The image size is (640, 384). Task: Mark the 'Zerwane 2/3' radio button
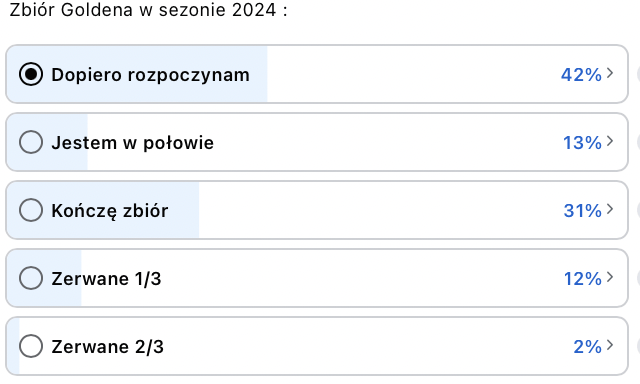click(31, 346)
